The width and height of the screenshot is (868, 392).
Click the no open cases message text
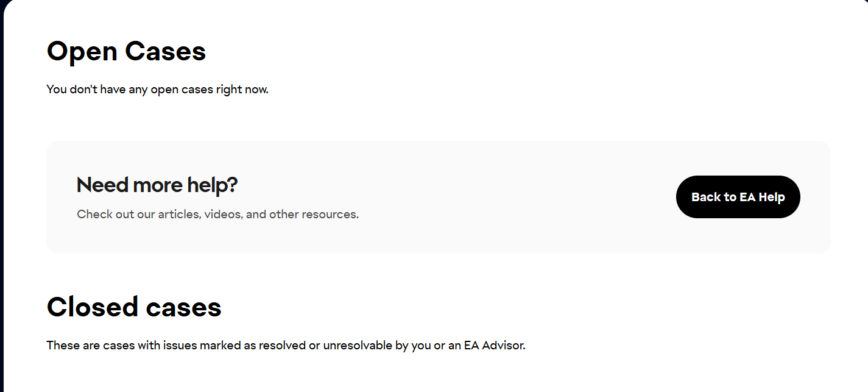pos(157,90)
